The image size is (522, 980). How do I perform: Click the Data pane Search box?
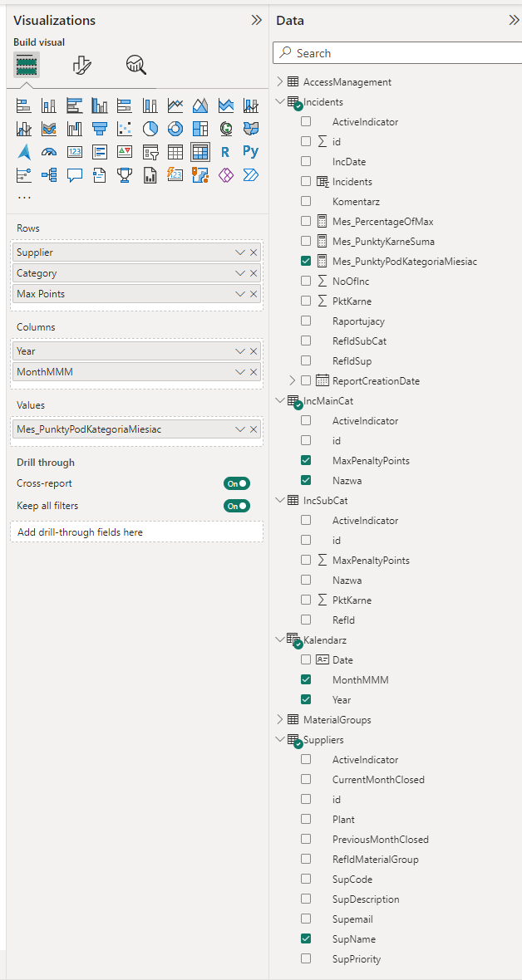tap(397, 53)
